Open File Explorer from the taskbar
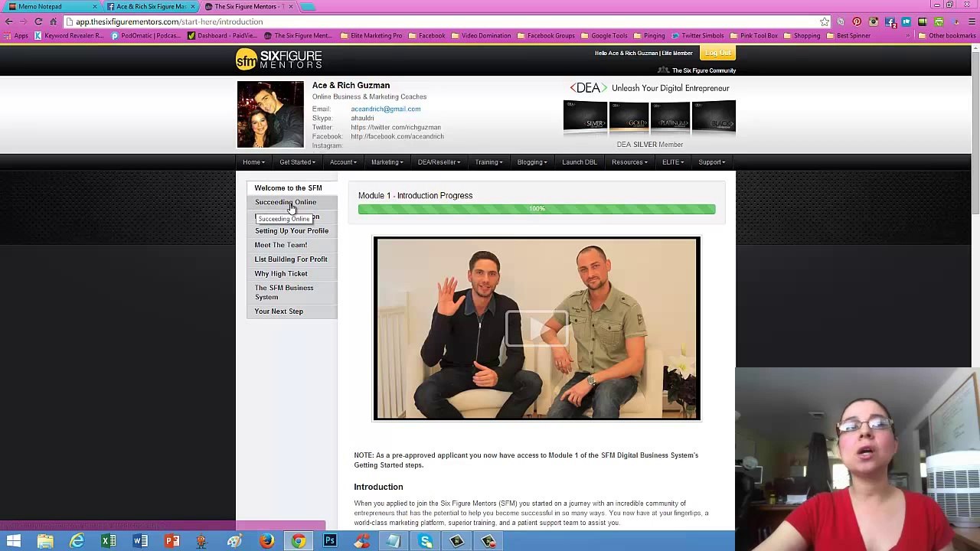The height and width of the screenshot is (551, 980). tap(45, 542)
